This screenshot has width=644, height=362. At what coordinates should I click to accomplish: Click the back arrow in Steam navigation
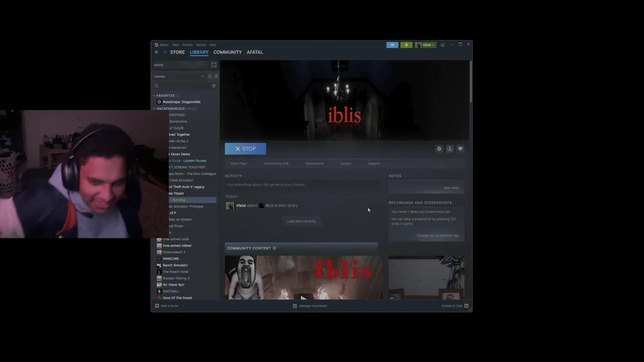point(156,52)
